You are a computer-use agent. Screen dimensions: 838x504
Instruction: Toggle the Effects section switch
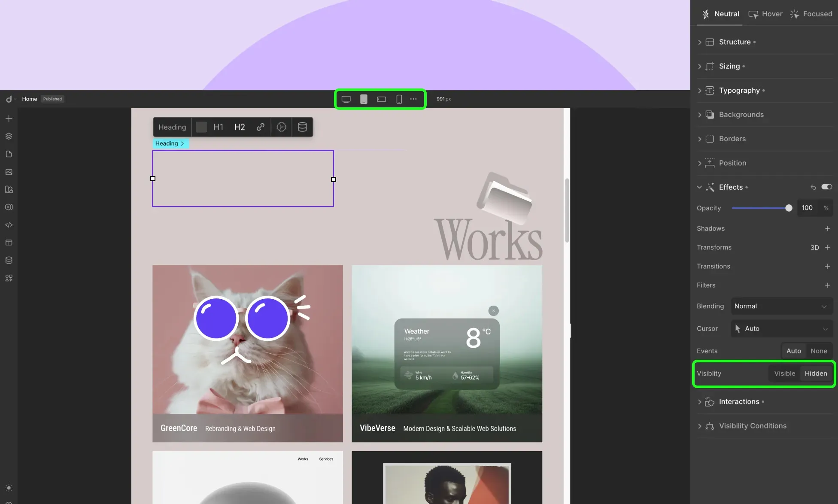[x=827, y=187]
